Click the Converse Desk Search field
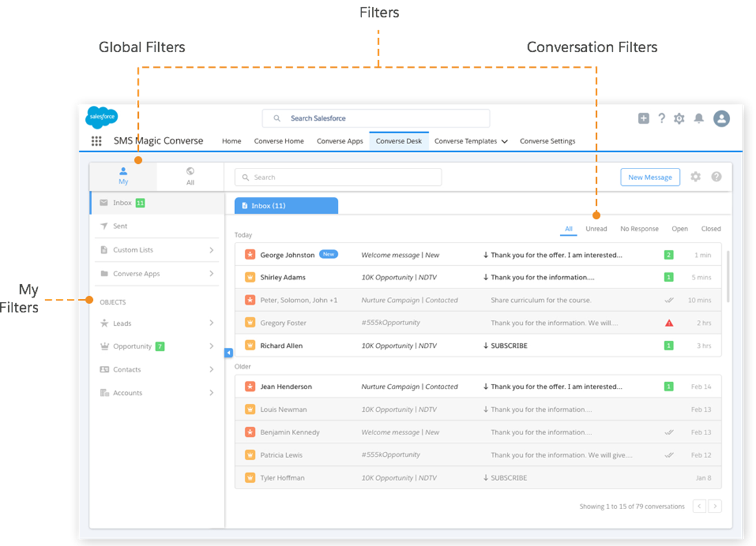This screenshot has width=756, height=546. click(338, 177)
